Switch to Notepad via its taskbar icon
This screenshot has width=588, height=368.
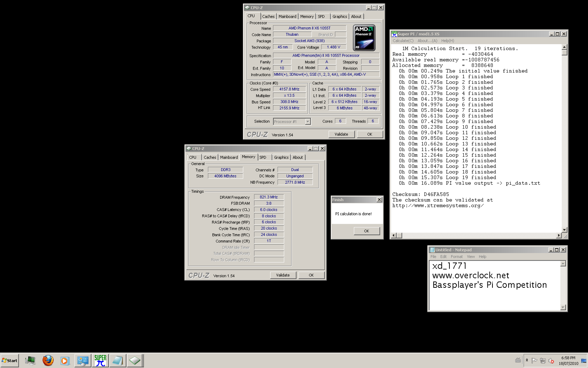pyautogui.click(x=118, y=361)
